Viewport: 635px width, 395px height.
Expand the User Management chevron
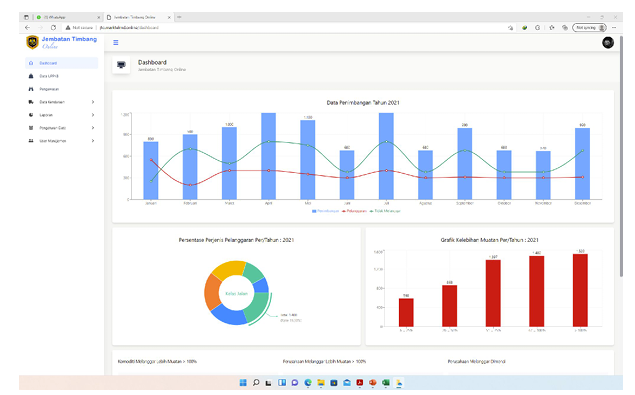pos(93,141)
